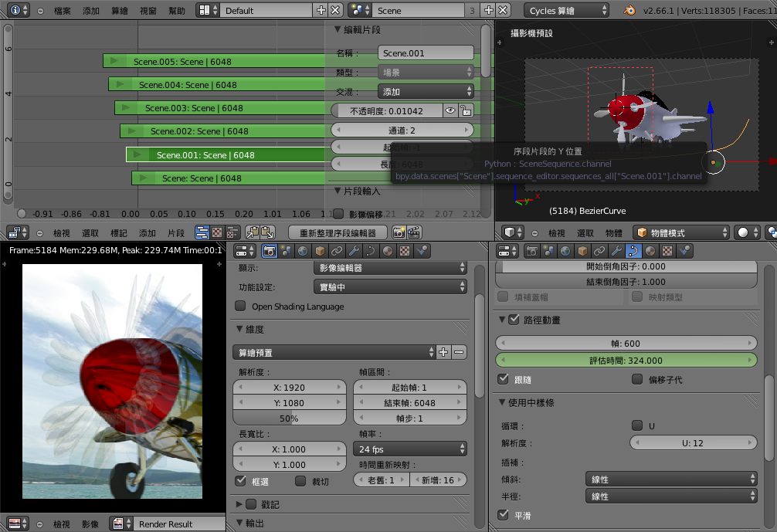777x532 pixels.
Task: Add a new screen layout with the plus next to Default
Action: coord(321,10)
